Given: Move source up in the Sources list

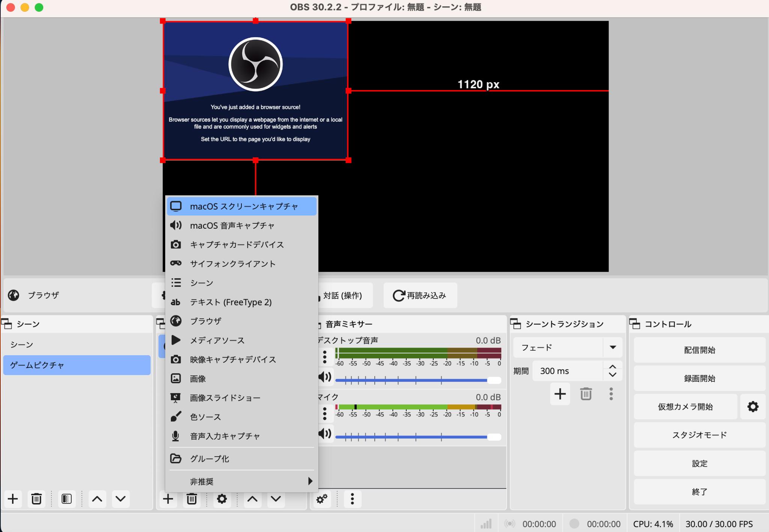Looking at the screenshot, I should (x=253, y=499).
